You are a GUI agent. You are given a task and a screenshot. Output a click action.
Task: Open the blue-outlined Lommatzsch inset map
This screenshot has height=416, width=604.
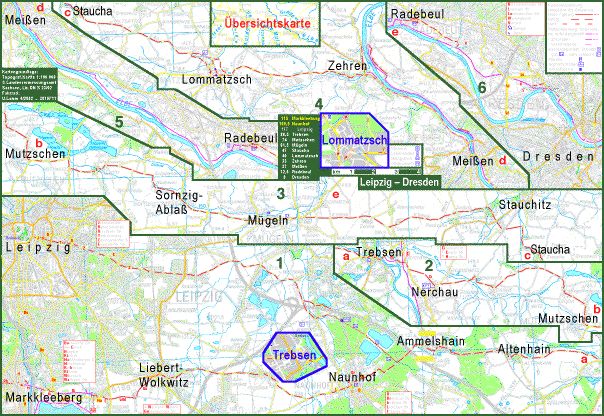356,140
